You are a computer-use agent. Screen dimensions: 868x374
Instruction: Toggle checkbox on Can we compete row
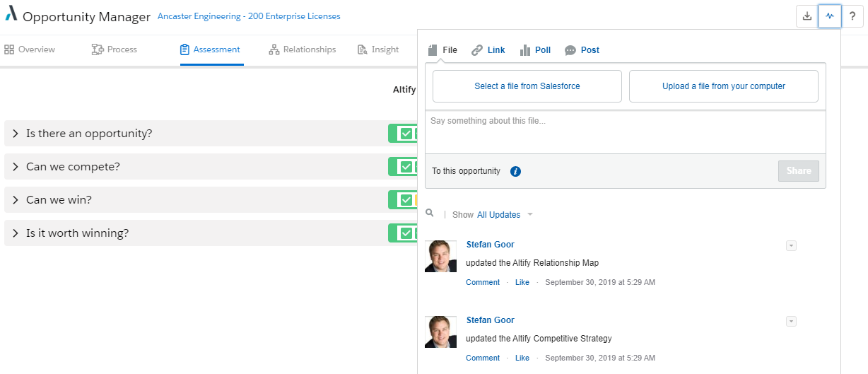[406, 167]
